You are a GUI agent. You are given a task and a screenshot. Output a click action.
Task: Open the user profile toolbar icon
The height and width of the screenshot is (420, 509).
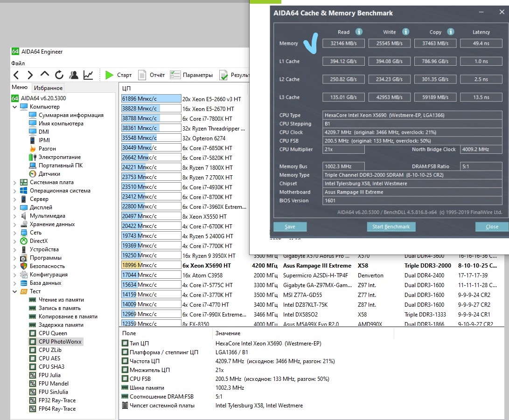click(74, 75)
